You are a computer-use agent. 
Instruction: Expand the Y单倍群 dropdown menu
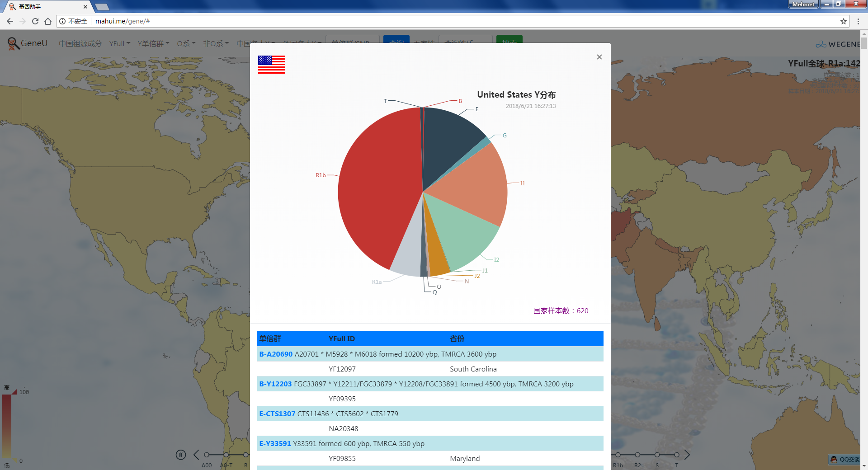click(153, 43)
